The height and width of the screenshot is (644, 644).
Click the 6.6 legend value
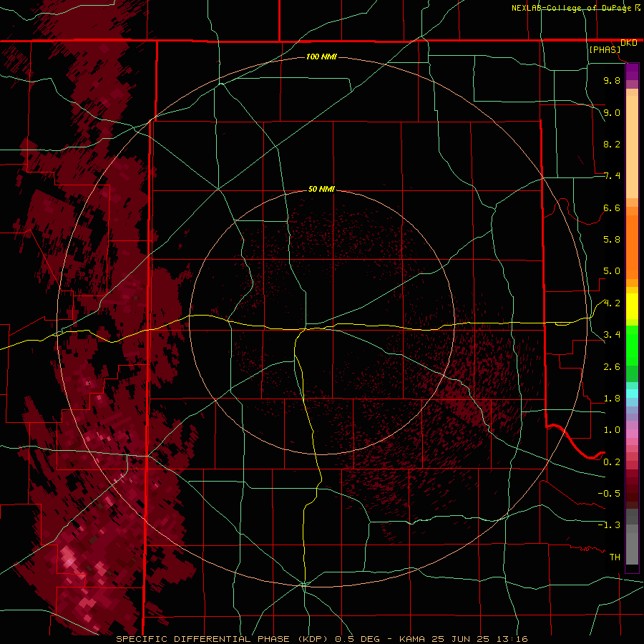(612, 208)
